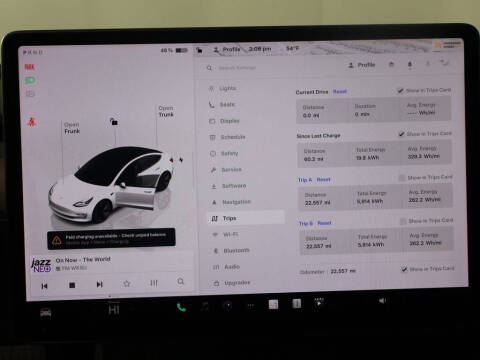
Task: Tap the HI climate temperature display
Action: click(114, 310)
